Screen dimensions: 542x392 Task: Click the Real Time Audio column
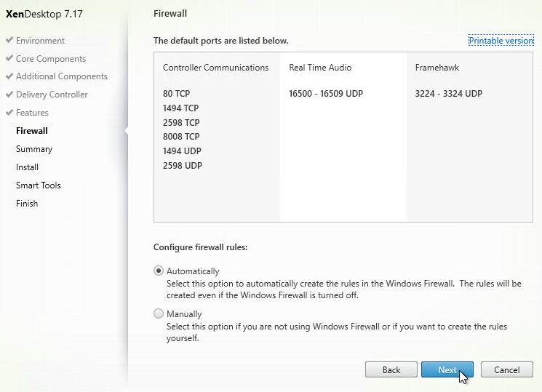[x=343, y=137]
